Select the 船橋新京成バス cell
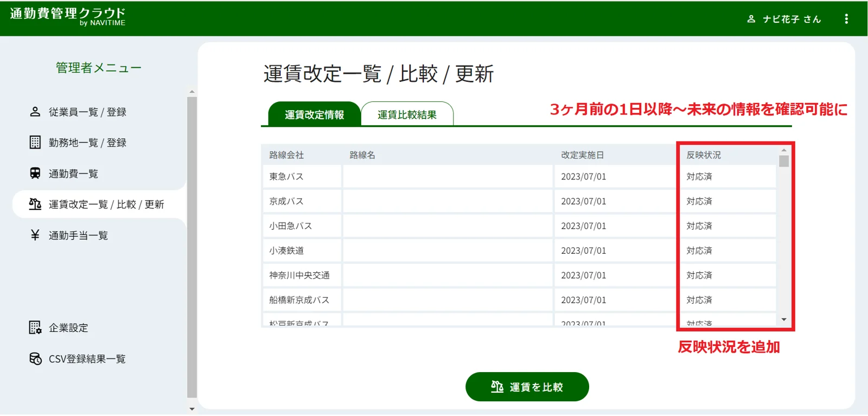The image size is (868, 416). (x=302, y=300)
